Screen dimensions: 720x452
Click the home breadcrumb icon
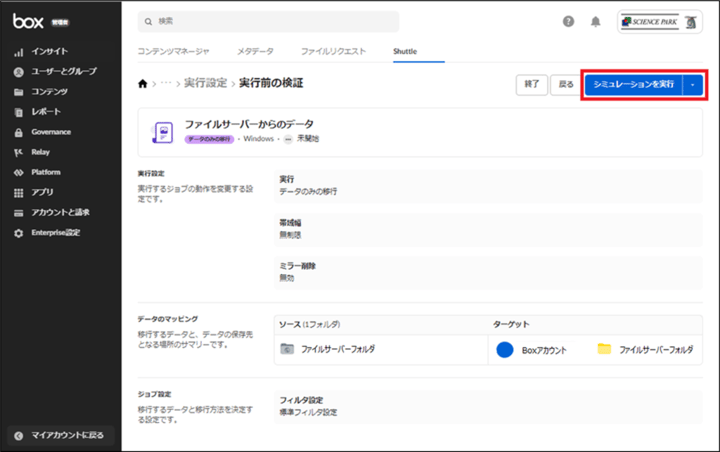tap(143, 83)
